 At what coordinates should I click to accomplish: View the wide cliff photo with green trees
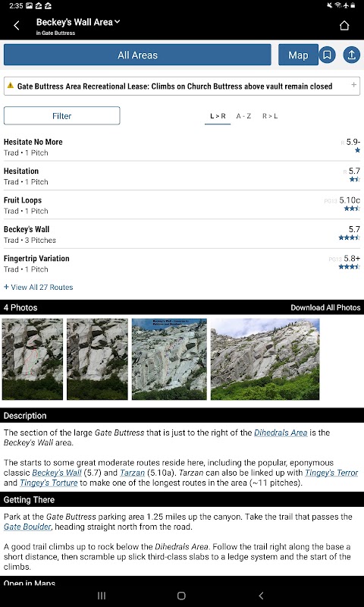click(265, 359)
